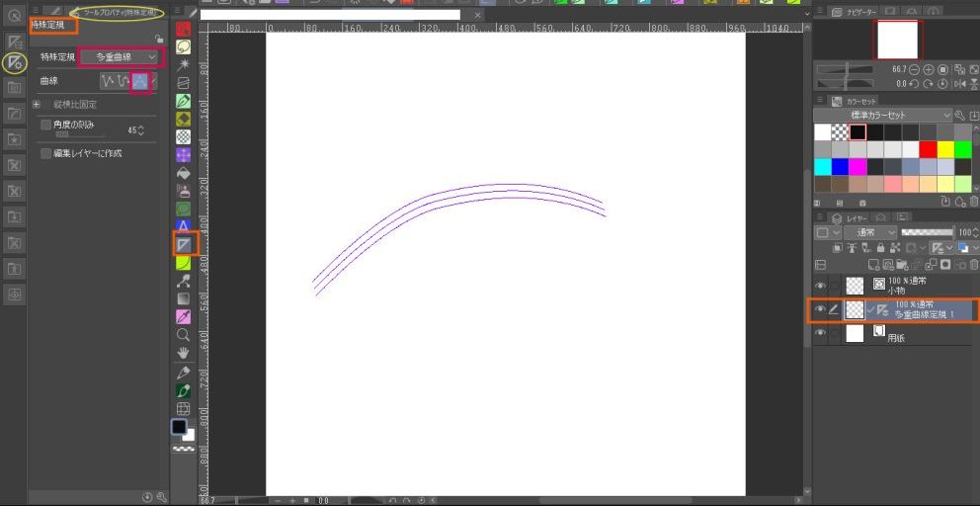Image resolution: width=980 pixels, height=506 pixels.
Task: Open the 標準カラーセット dropdown
Action: [x=882, y=116]
